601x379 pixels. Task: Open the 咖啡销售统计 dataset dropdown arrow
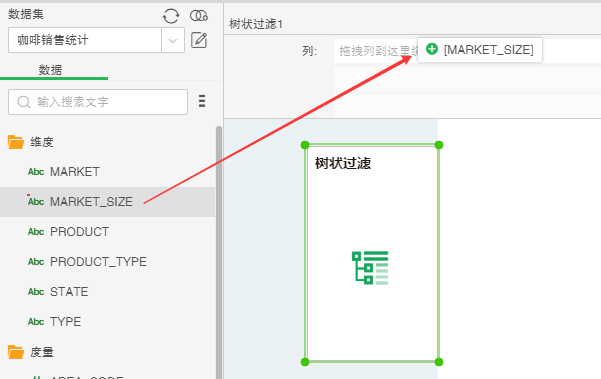click(x=173, y=40)
